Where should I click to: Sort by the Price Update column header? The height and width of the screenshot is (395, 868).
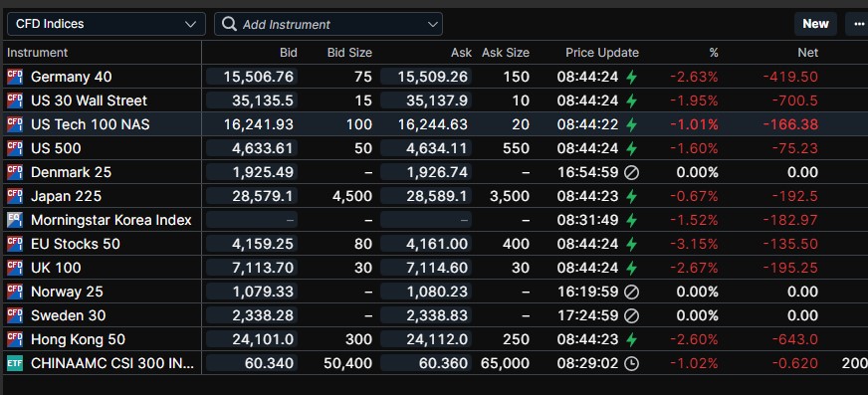[x=602, y=53]
